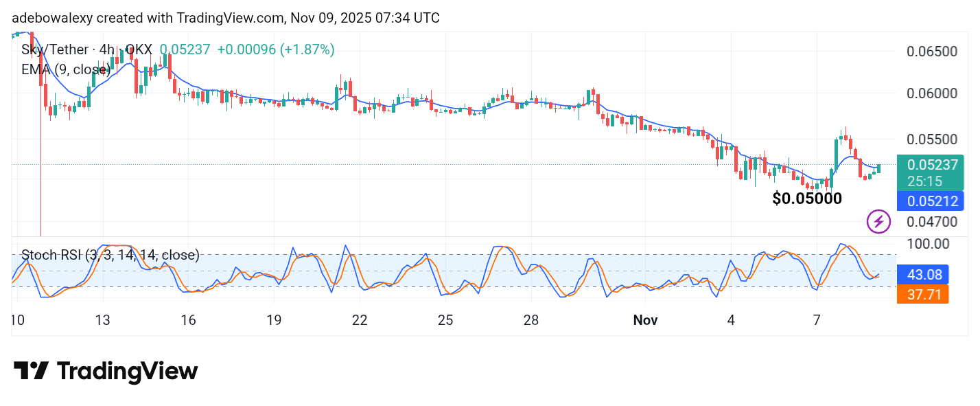The width and height of the screenshot is (980, 406).
Task: Click the purple lightning instant trading icon
Action: click(x=878, y=222)
